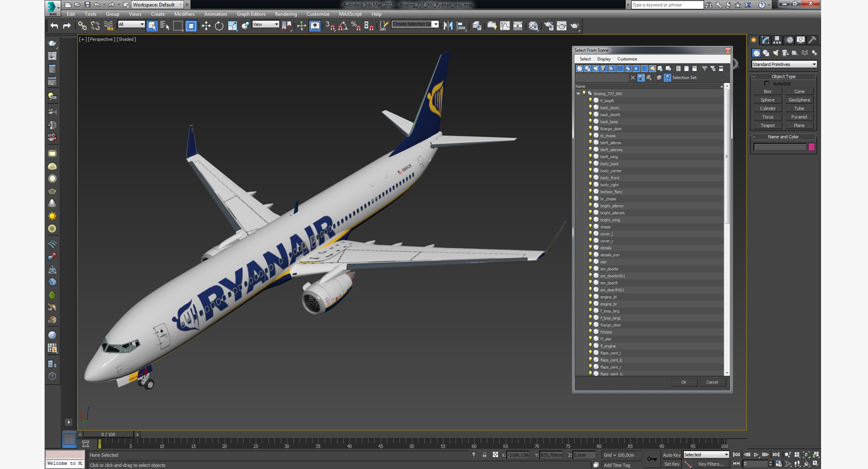Select Cameras category in Create panel
This screenshot has height=469, width=868.
[x=785, y=53]
